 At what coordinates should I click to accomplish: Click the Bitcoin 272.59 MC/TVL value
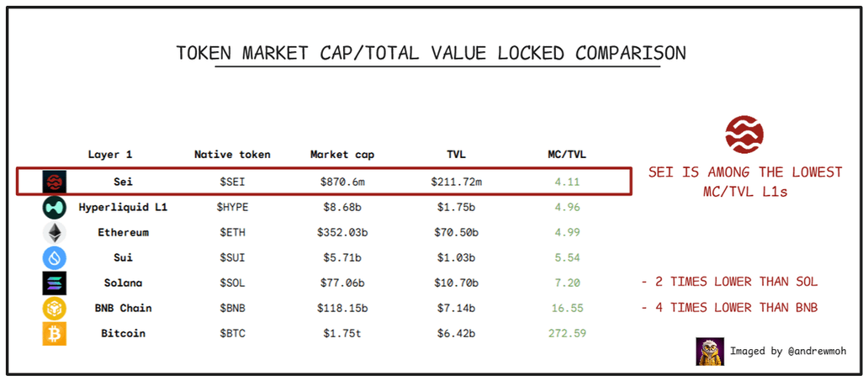[x=567, y=333]
